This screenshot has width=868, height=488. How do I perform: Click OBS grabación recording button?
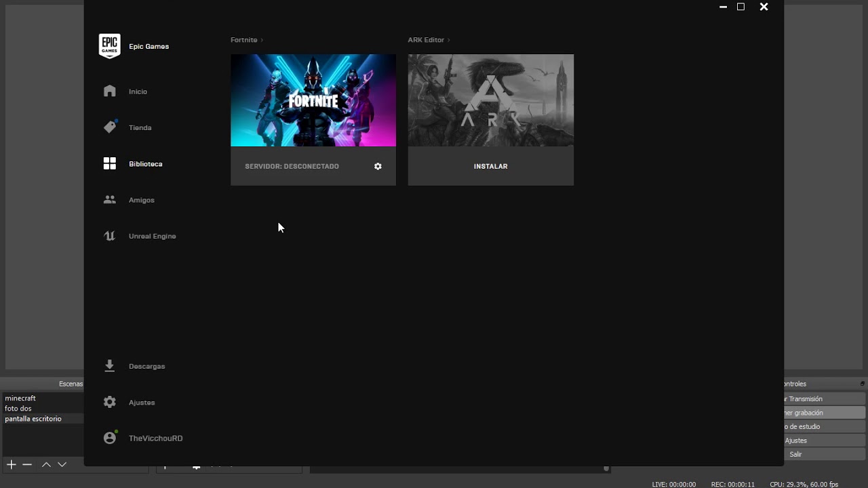(825, 413)
